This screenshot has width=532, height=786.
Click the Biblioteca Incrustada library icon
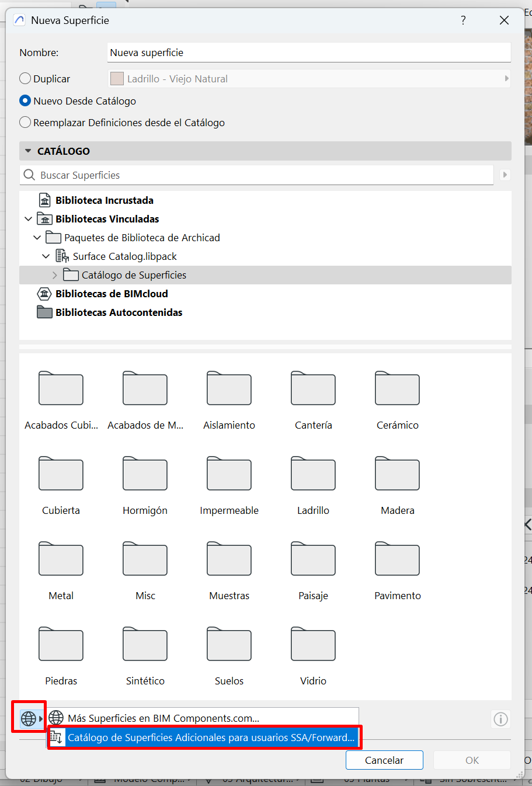click(46, 200)
